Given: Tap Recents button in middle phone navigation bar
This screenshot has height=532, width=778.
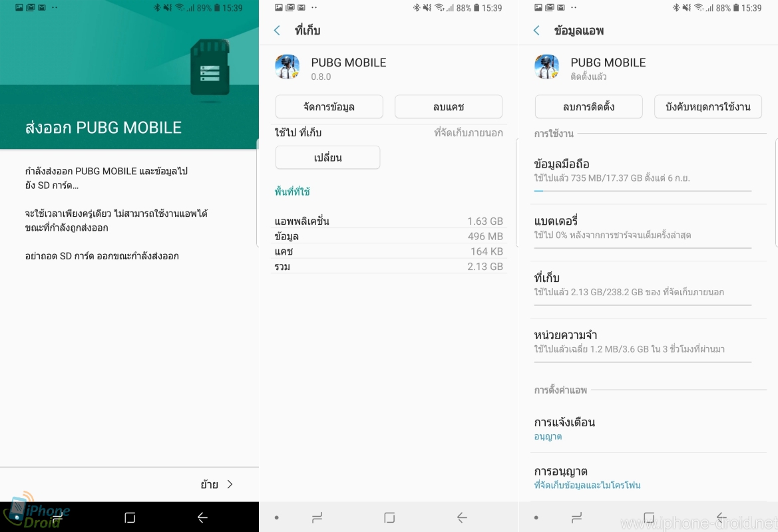Looking at the screenshot, I should 317,517.
